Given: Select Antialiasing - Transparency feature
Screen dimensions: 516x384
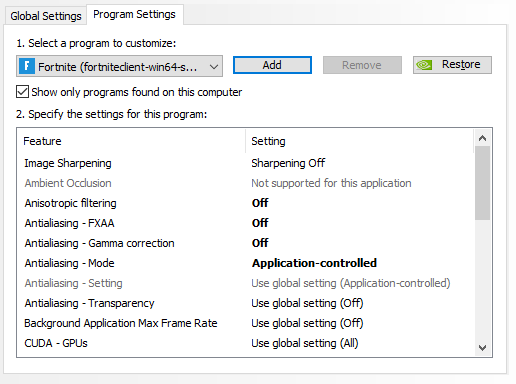Looking at the screenshot, I should tap(89, 303).
